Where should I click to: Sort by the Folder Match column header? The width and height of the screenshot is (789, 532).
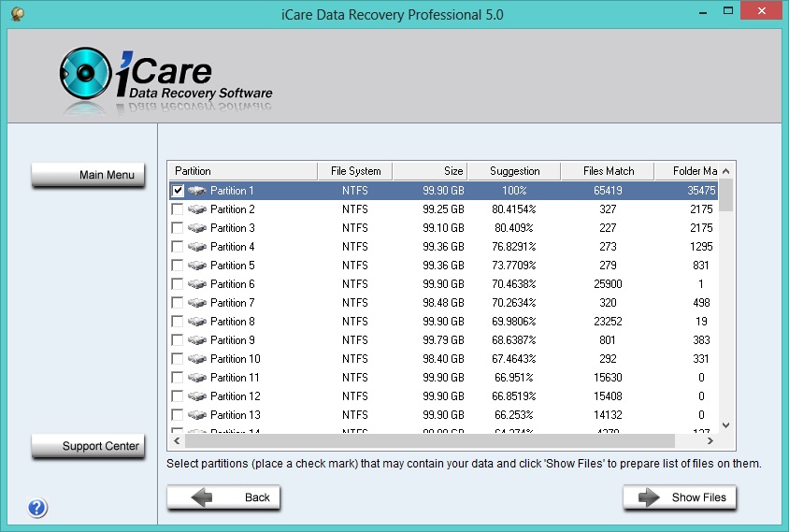(x=686, y=171)
